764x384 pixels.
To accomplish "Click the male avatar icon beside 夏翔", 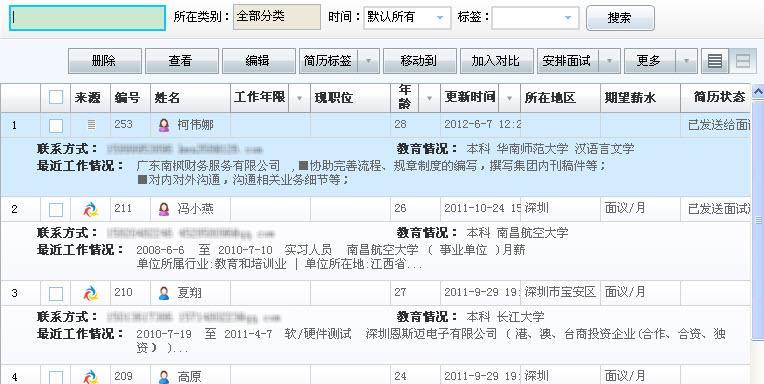I will tap(164, 293).
